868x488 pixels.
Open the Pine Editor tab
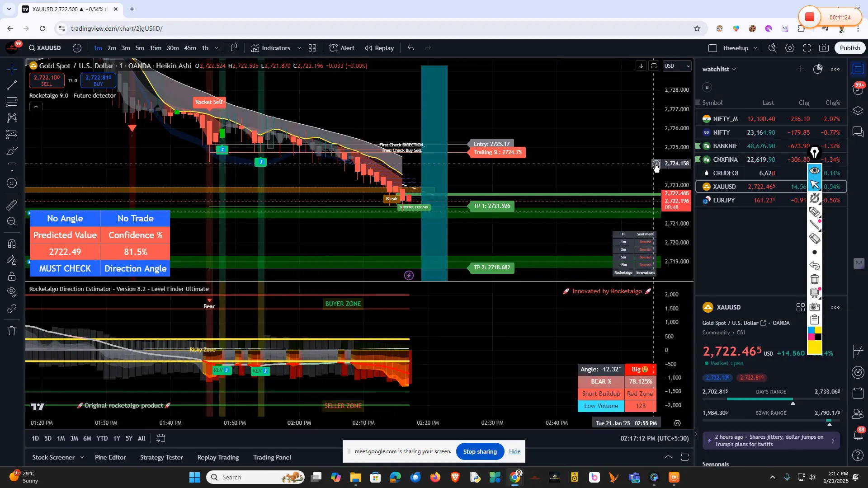pyautogui.click(x=110, y=457)
